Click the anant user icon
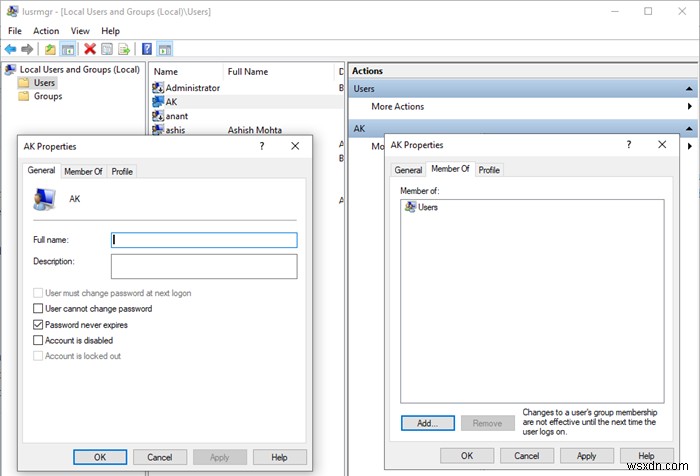700x476 pixels. click(158, 116)
